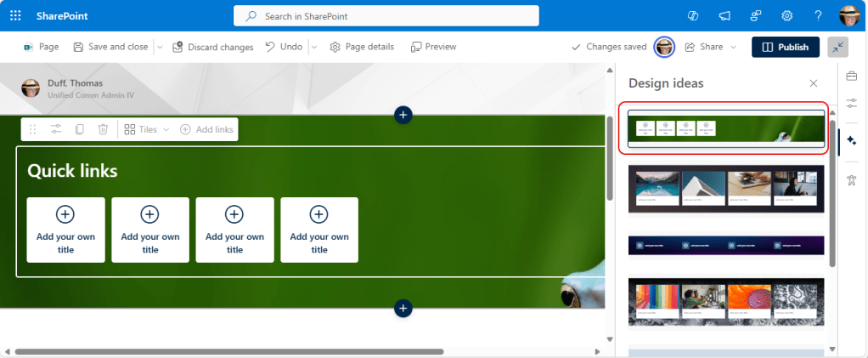Open settings gear in SharePoint header
Image resolution: width=868 pixels, height=358 pixels.
tap(786, 16)
